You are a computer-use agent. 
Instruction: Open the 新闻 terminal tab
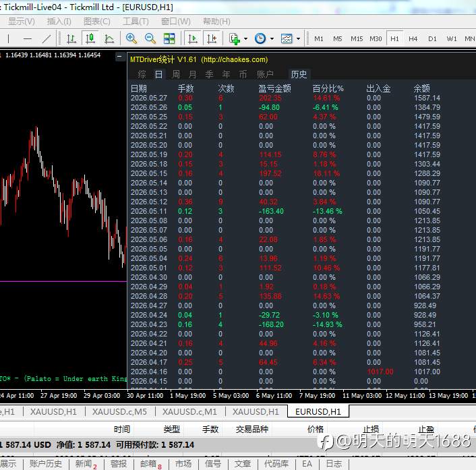[x=86, y=464]
